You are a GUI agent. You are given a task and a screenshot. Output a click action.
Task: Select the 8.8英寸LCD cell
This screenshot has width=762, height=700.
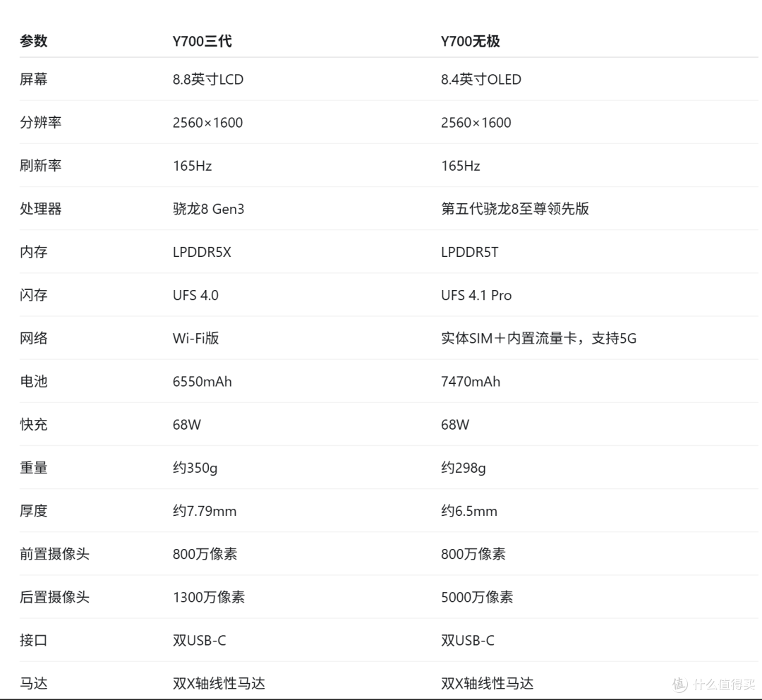coord(208,79)
